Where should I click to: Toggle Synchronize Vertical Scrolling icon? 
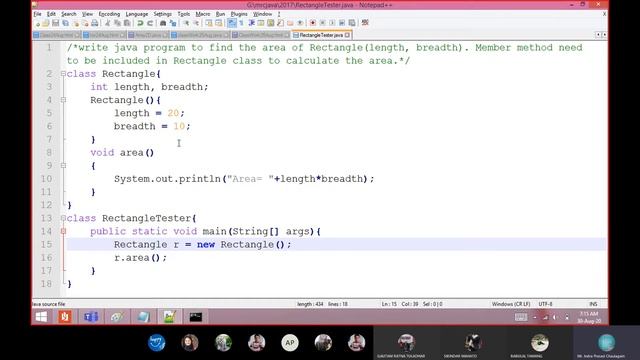point(209,23)
